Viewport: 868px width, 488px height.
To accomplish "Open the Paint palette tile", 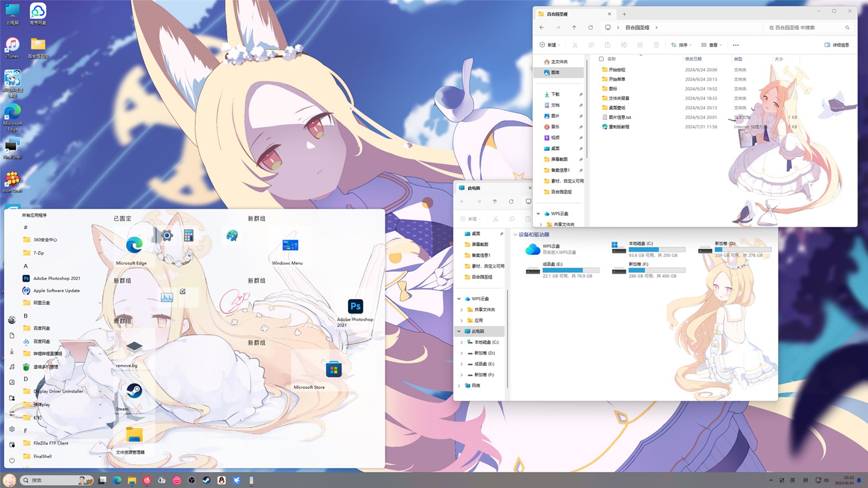I will coord(232,235).
